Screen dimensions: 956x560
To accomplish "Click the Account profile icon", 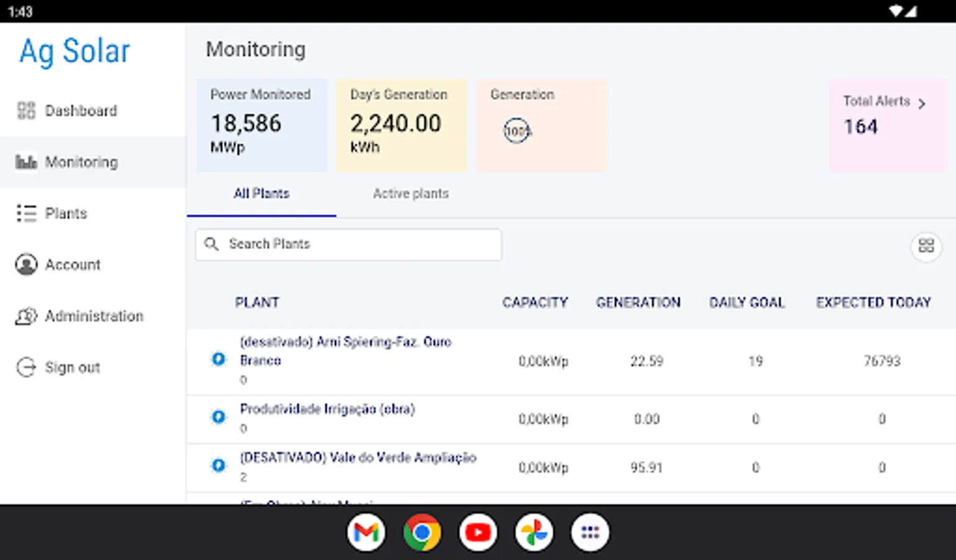I will [26, 264].
